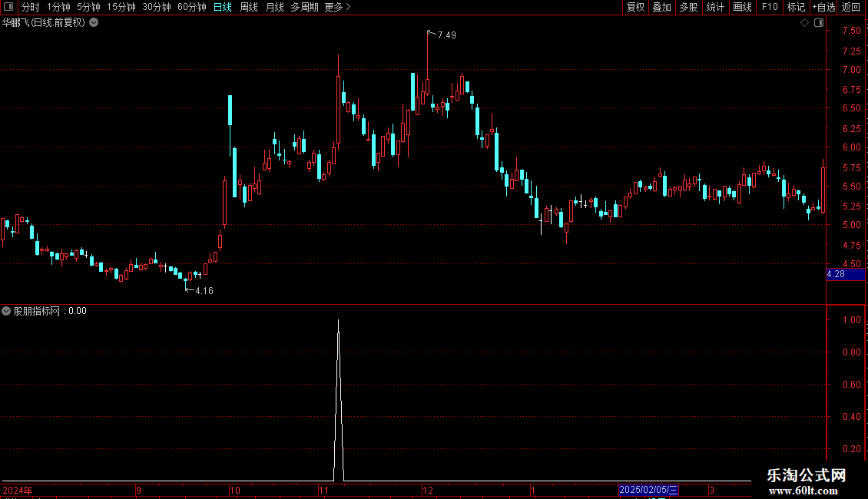The width and height of the screenshot is (868, 499).
Task: Open 统计 statistics tool
Action: 715,7
